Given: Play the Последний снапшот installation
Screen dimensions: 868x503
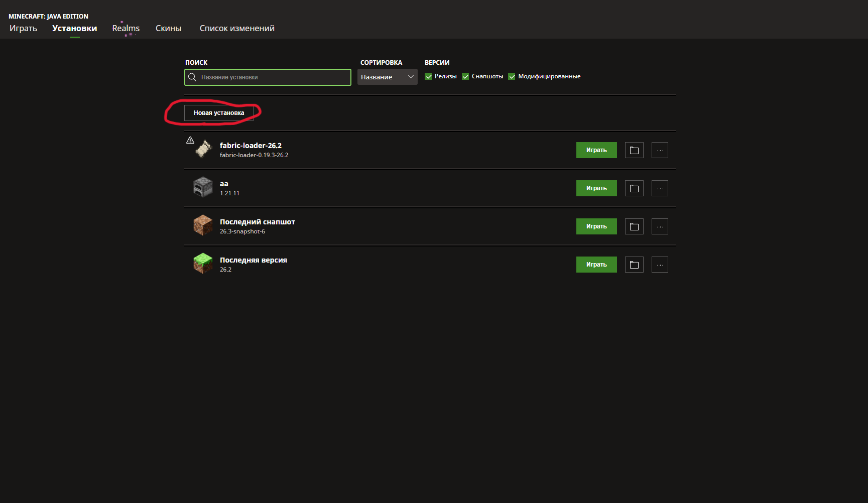Looking at the screenshot, I should (x=596, y=226).
